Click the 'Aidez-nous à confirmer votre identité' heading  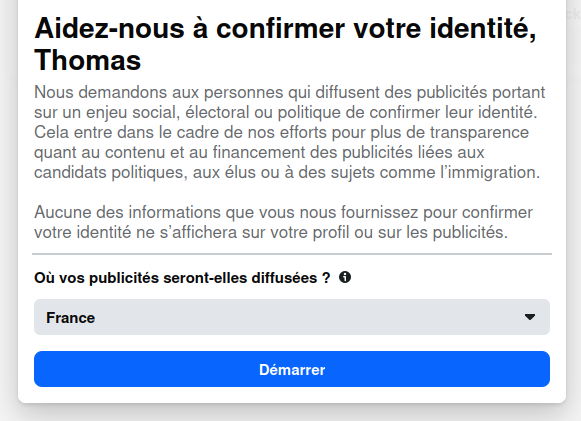coord(285,29)
